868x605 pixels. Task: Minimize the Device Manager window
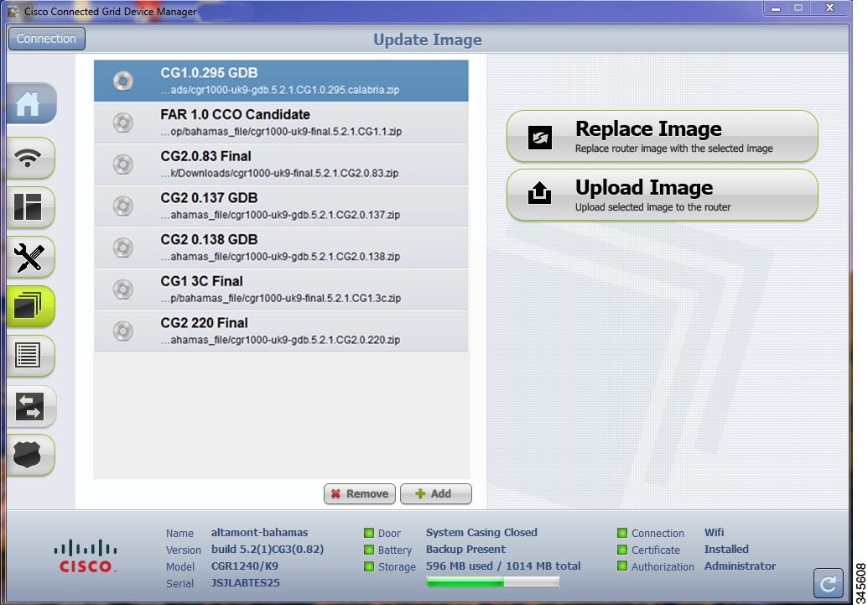point(776,8)
